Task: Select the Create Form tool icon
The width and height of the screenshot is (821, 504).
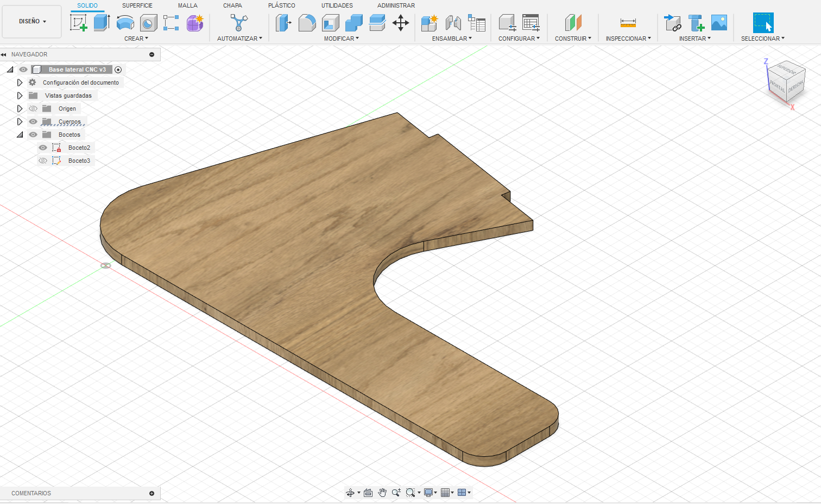Action: click(x=195, y=23)
